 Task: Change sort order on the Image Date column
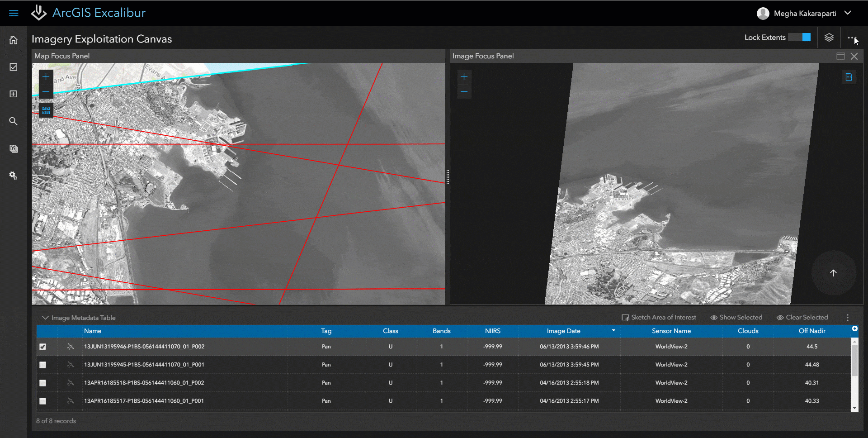(613, 331)
